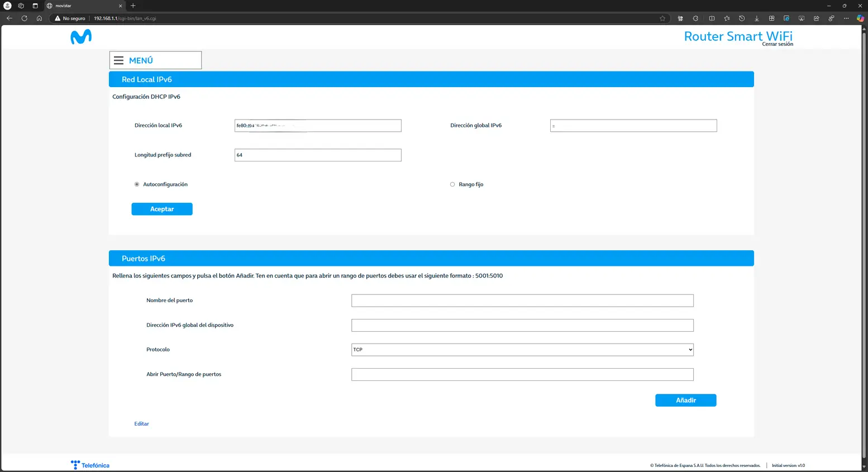Reload the page with the refresh icon

(x=24, y=18)
